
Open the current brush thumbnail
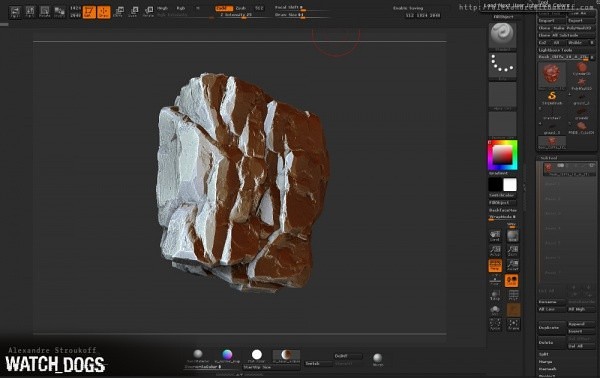[502, 36]
